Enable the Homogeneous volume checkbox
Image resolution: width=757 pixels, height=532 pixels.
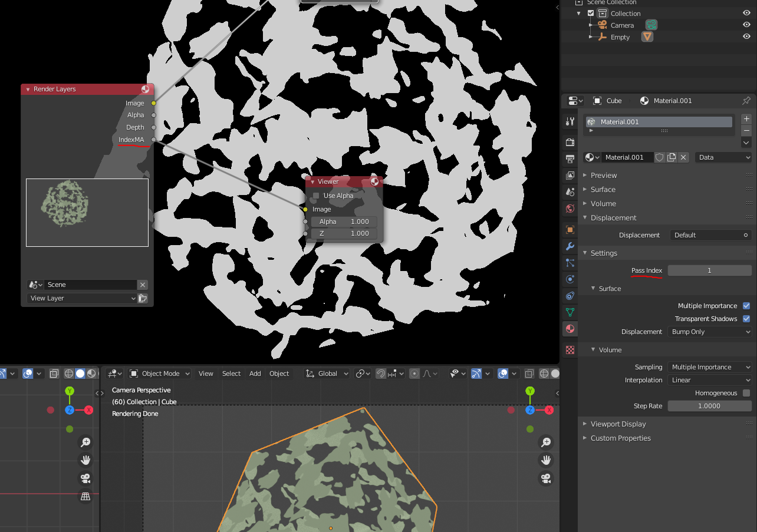tap(746, 393)
